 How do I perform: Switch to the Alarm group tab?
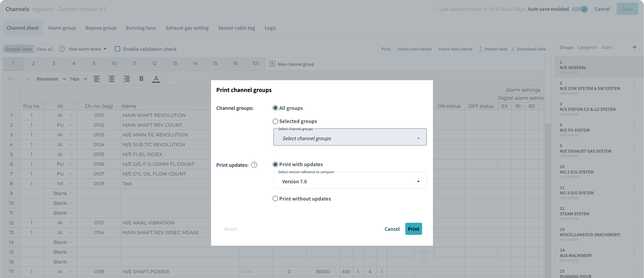(x=62, y=28)
